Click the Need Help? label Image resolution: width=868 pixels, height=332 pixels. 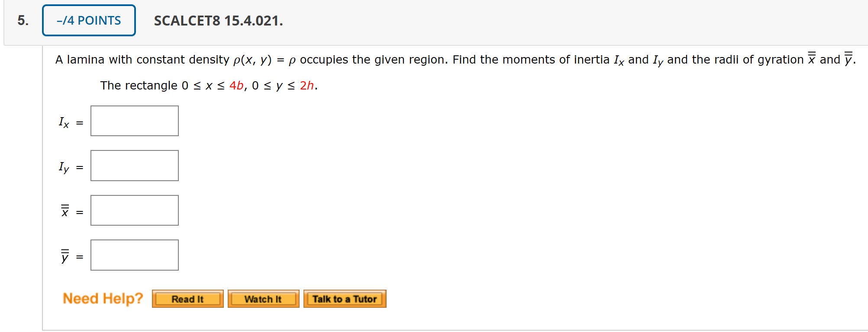pyautogui.click(x=103, y=298)
